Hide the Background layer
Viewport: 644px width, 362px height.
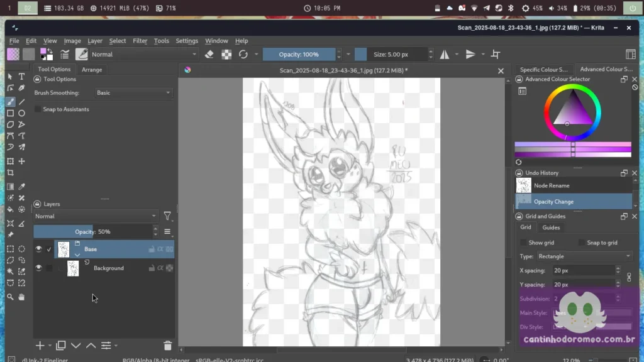(x=38, y=268)
